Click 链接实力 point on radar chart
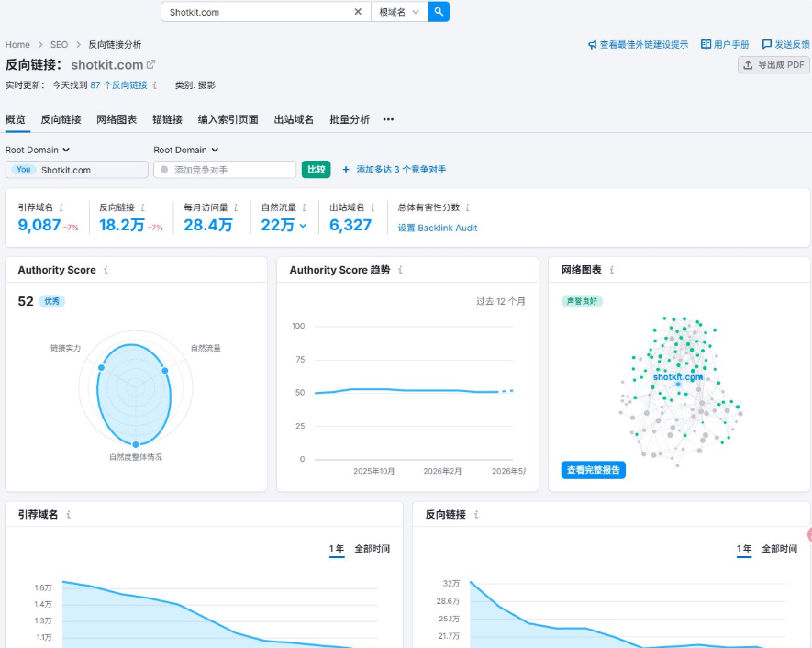The height and width of the screenshot is (648, 812). pos(102,368)
